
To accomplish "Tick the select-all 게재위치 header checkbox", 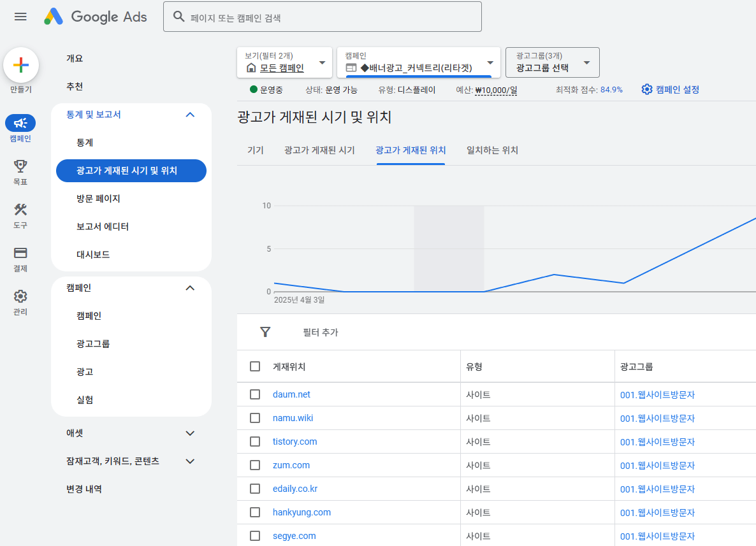I will tap(255, 366).
